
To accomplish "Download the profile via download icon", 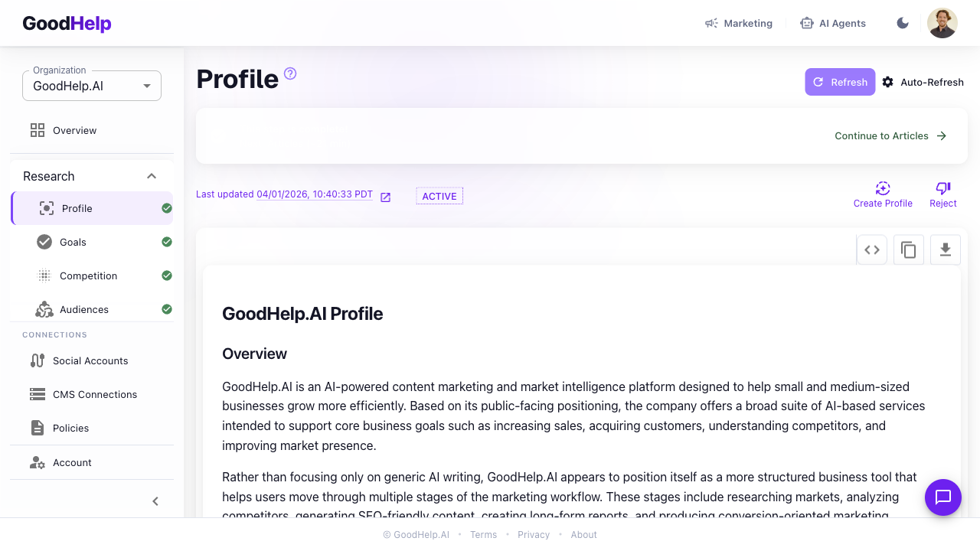I will pyautogui.click(x=945, y=249).
